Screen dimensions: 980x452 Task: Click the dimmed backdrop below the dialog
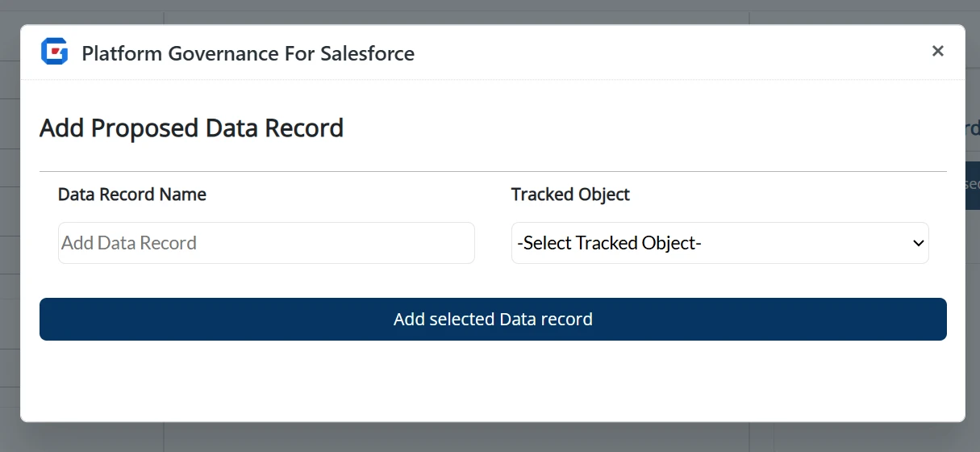click(x=484, y=437)
